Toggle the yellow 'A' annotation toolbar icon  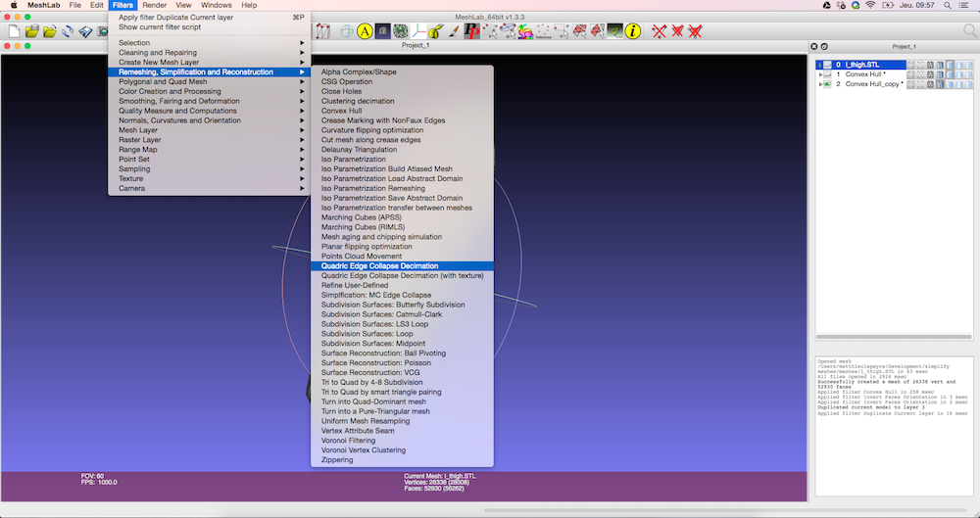click(x=365, y=30)
